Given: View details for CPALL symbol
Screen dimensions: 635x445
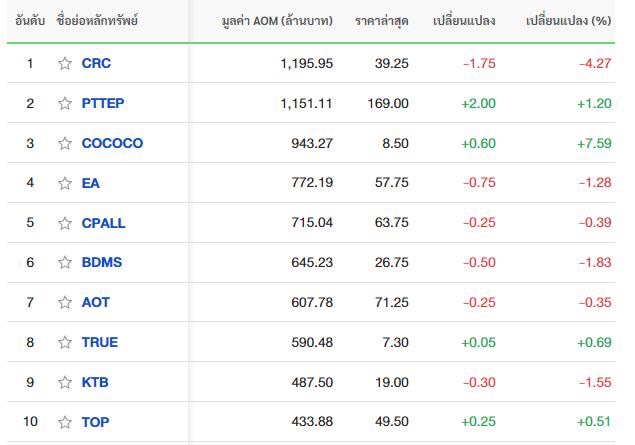Looking at the screenshot, I should point(103,223).
